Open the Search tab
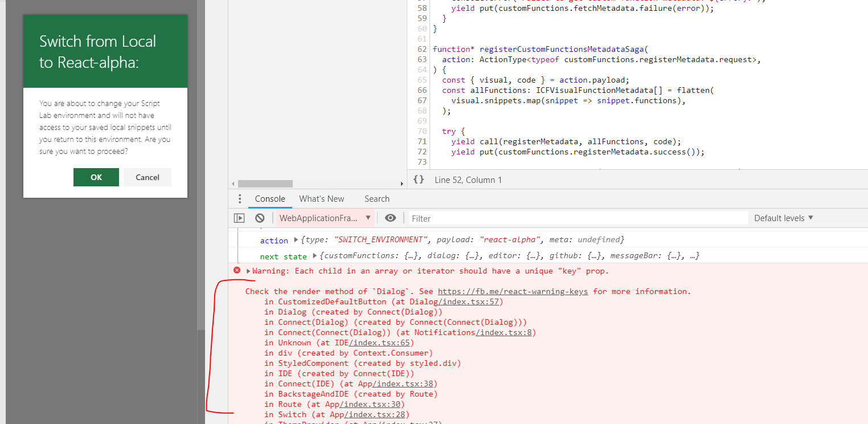The width and height of the screenshot is (868, 424). pos(376,198)
